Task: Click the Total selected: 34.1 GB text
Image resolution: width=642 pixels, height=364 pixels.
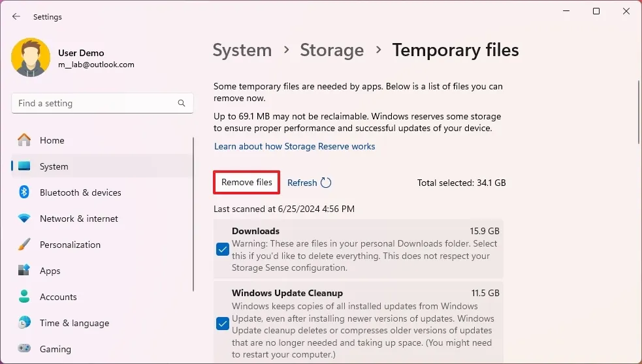Action: coord(462,183)
